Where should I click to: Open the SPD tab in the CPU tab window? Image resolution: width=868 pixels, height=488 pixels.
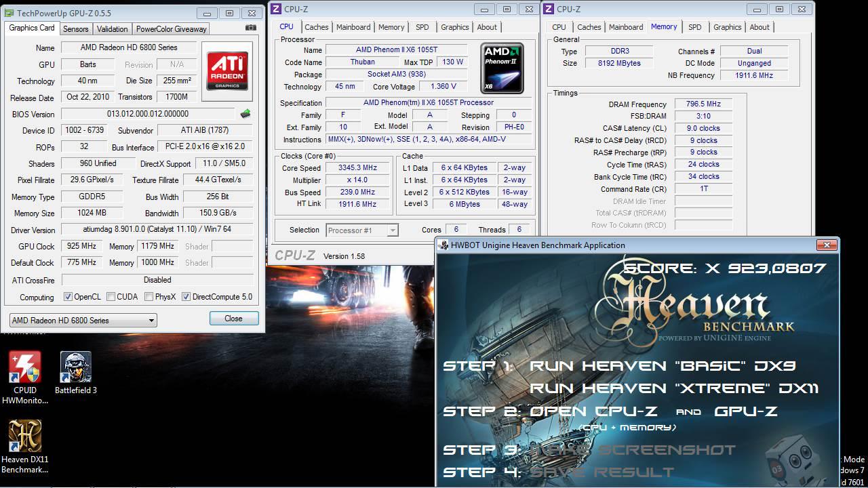point(422,27)
